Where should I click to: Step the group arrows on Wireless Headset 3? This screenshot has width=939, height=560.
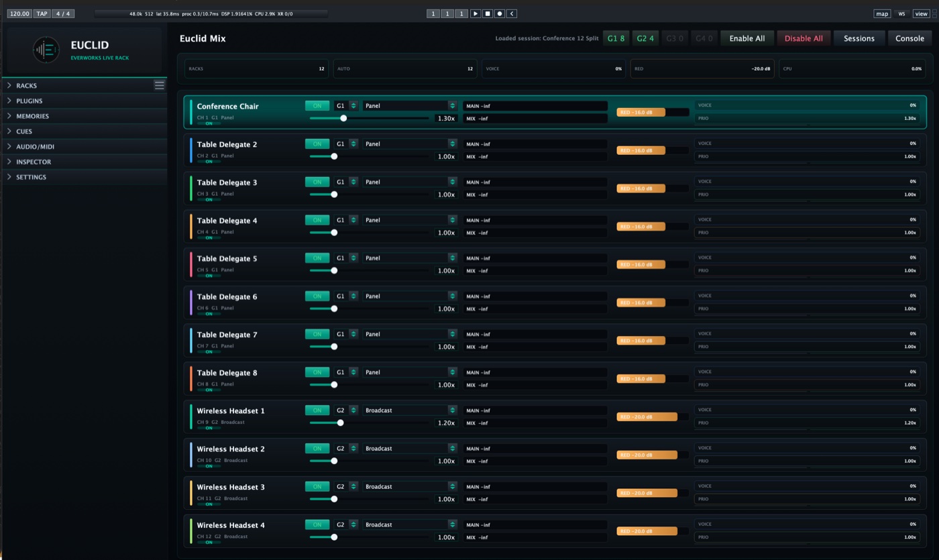[x=353, y=486]
